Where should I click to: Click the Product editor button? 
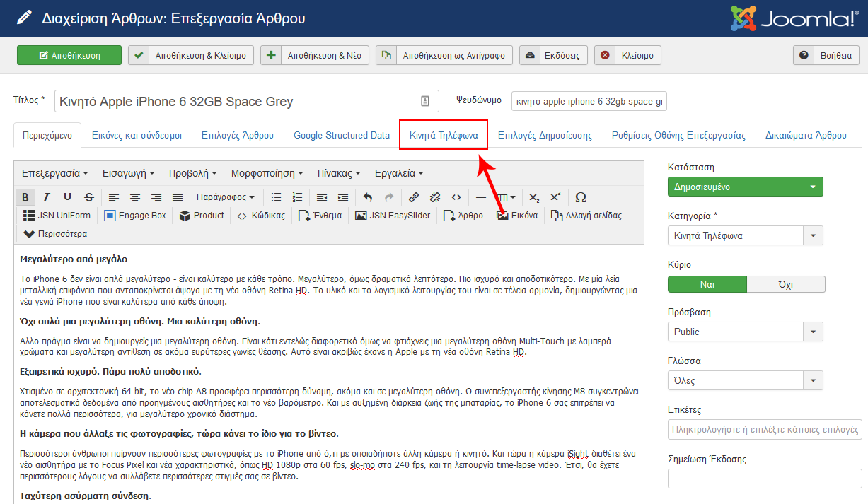(202, 216)
